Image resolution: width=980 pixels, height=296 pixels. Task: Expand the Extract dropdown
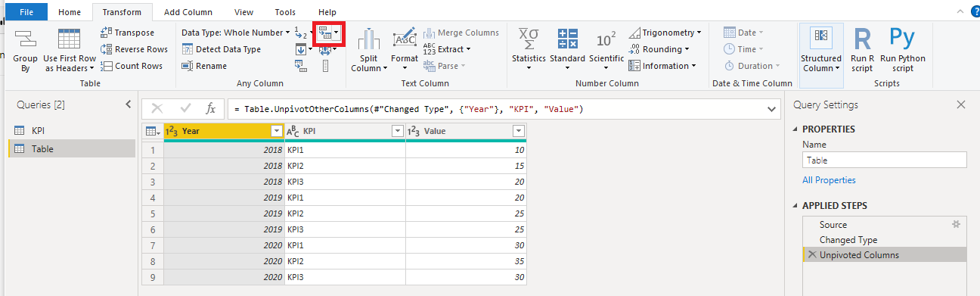(x=446, y=49)
